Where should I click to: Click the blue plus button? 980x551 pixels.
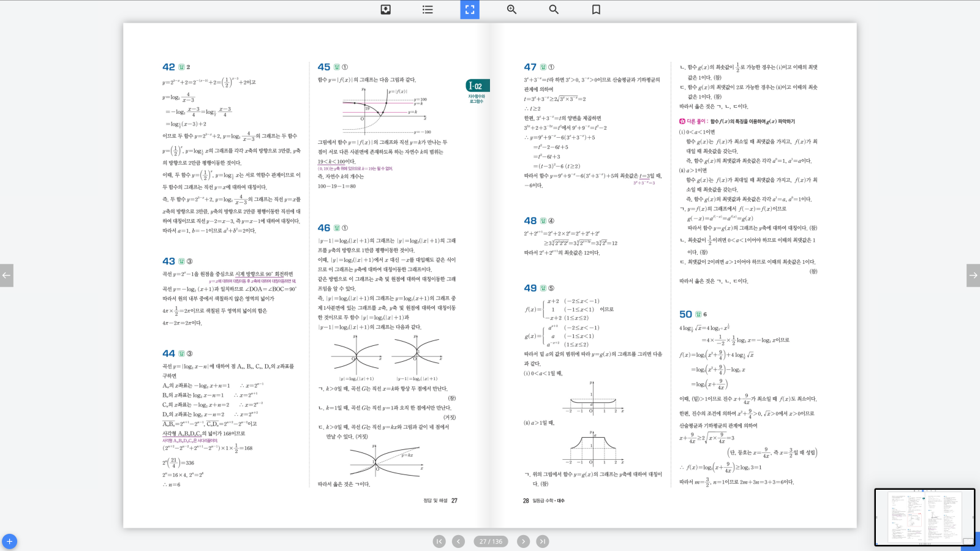pos(9,542)
